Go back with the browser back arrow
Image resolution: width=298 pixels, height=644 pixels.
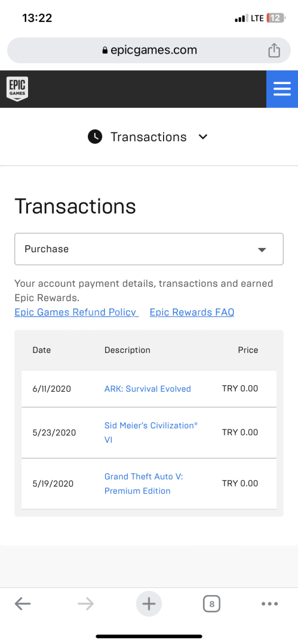pyautogui.click(x=23, y=603)
